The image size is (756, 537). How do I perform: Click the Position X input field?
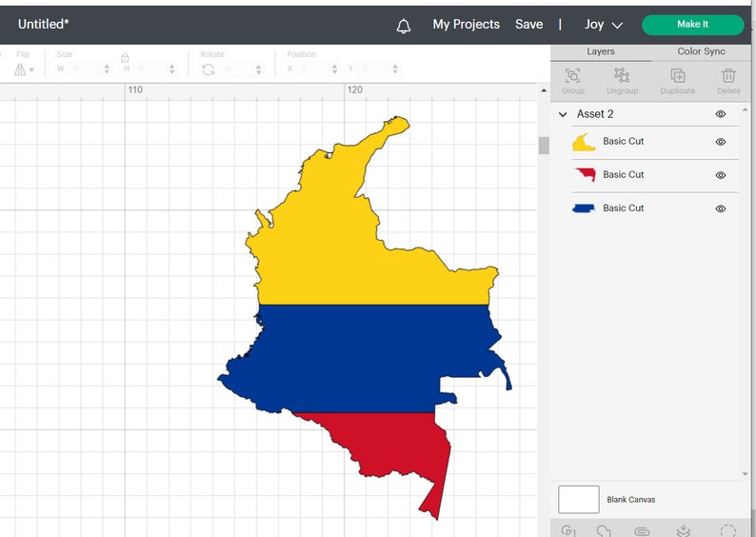pos(314,69)
